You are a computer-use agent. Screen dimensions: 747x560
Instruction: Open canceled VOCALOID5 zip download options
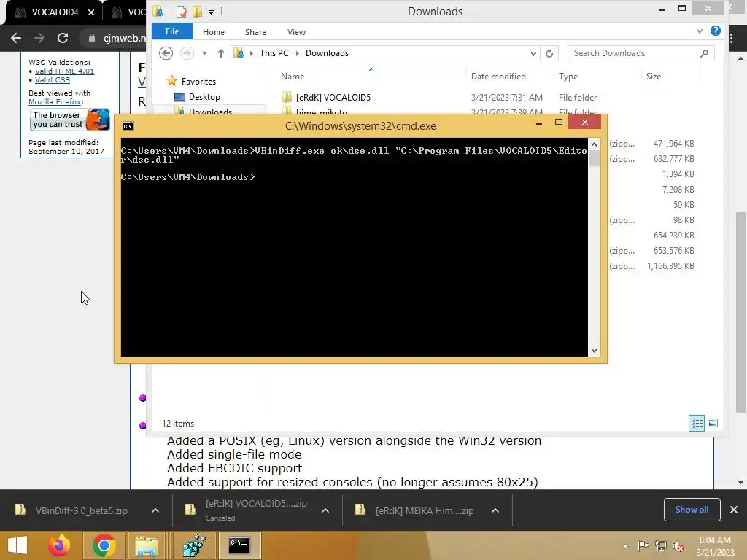(x=325, y=510)
